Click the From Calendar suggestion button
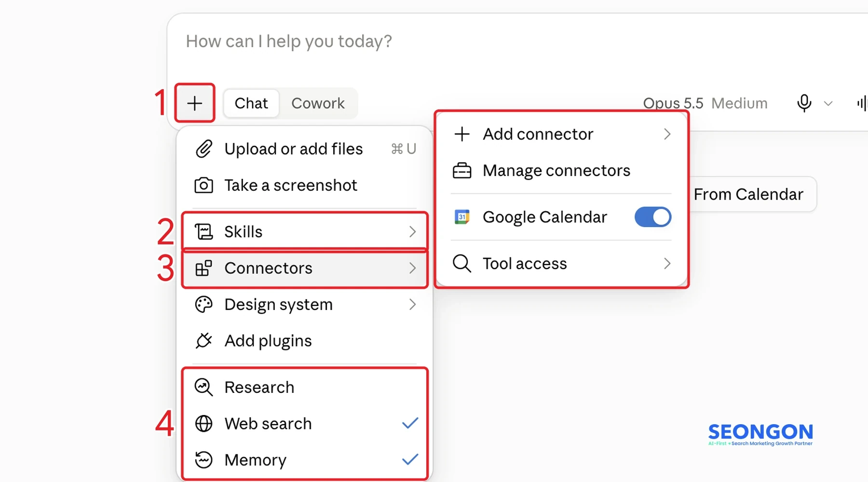The height and width of the screenshot is (482, 868). [752, 194]
